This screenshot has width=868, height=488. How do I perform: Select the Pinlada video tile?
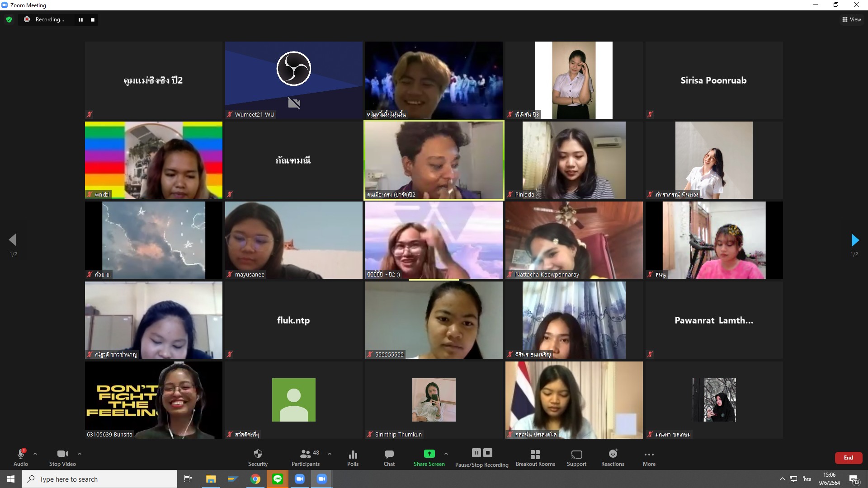point(574,160)
